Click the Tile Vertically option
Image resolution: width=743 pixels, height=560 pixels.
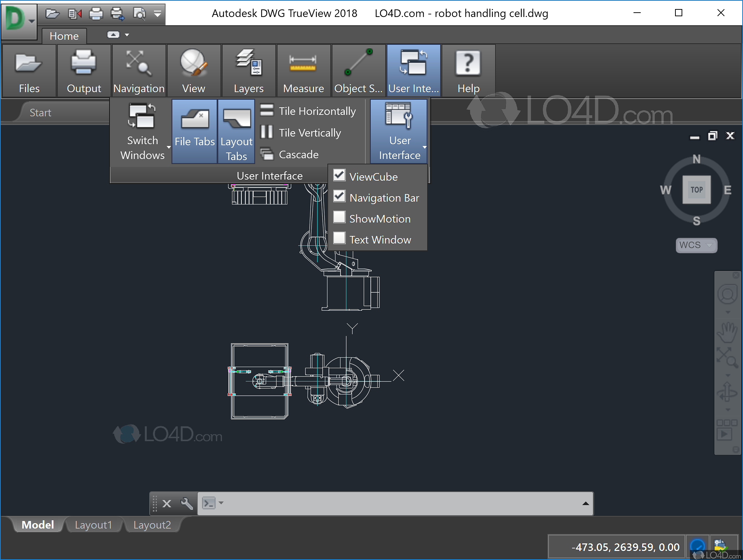point(309,133)
